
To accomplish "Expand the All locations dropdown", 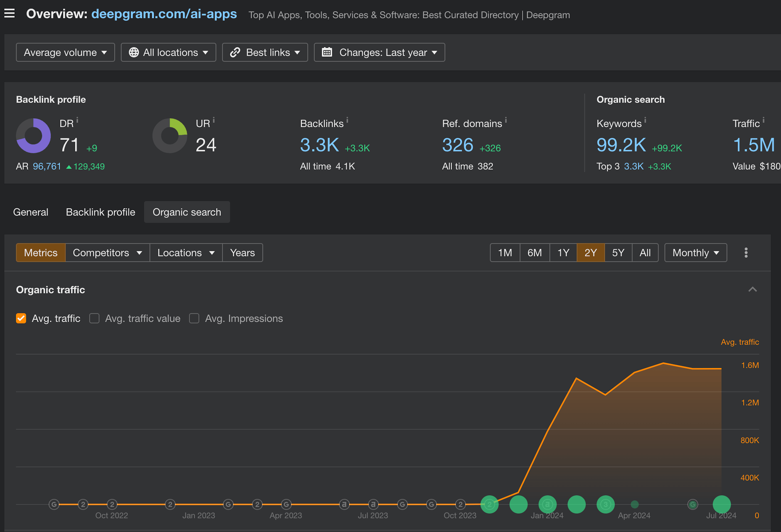I will pos(168,52).
